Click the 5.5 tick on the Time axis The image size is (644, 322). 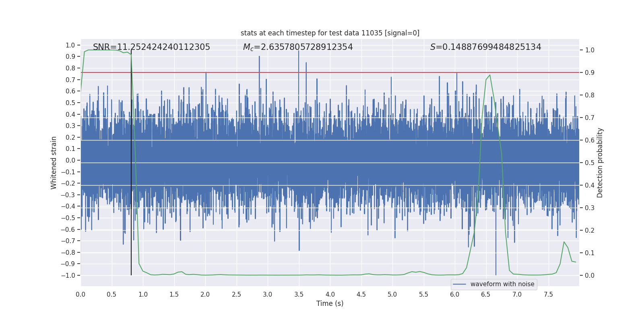click(x=423, y=295)
